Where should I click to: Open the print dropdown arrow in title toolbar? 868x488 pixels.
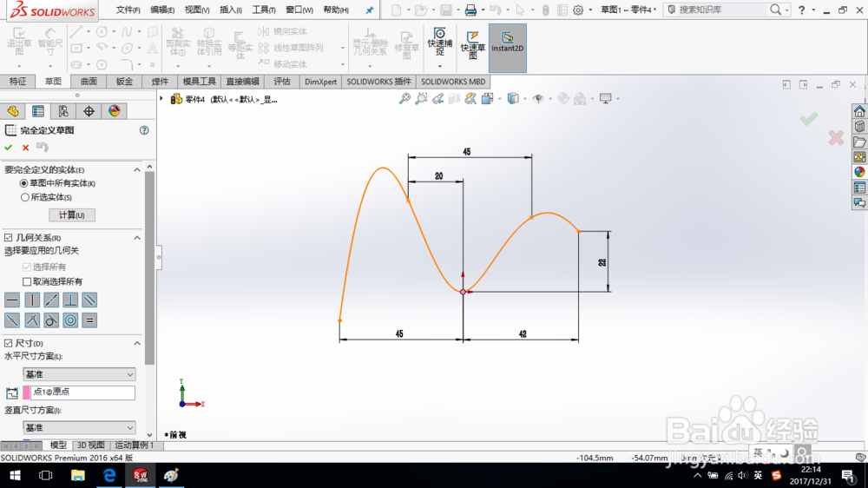click(482, 10)
